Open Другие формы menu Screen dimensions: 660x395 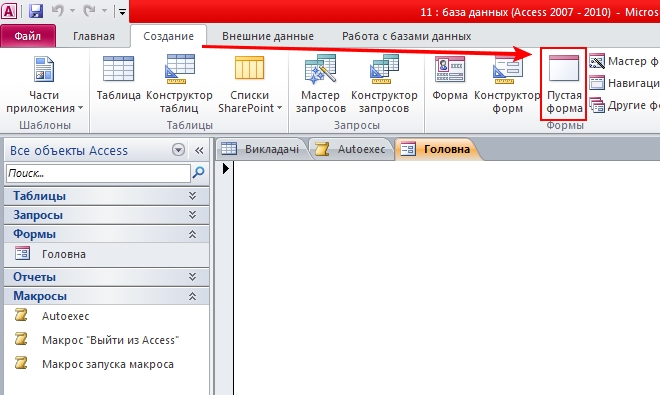pos(624,105)
